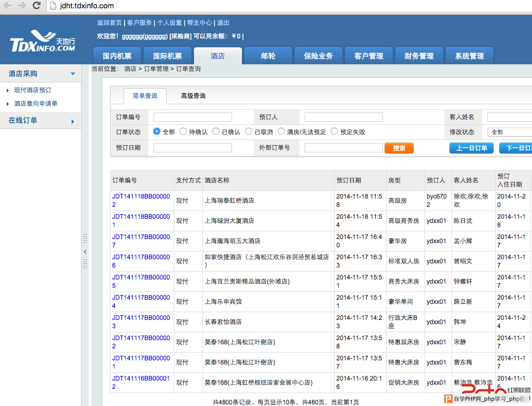Open 现付酒店预订 in sidebar
The image size is (532, 406).
[33, 90]
